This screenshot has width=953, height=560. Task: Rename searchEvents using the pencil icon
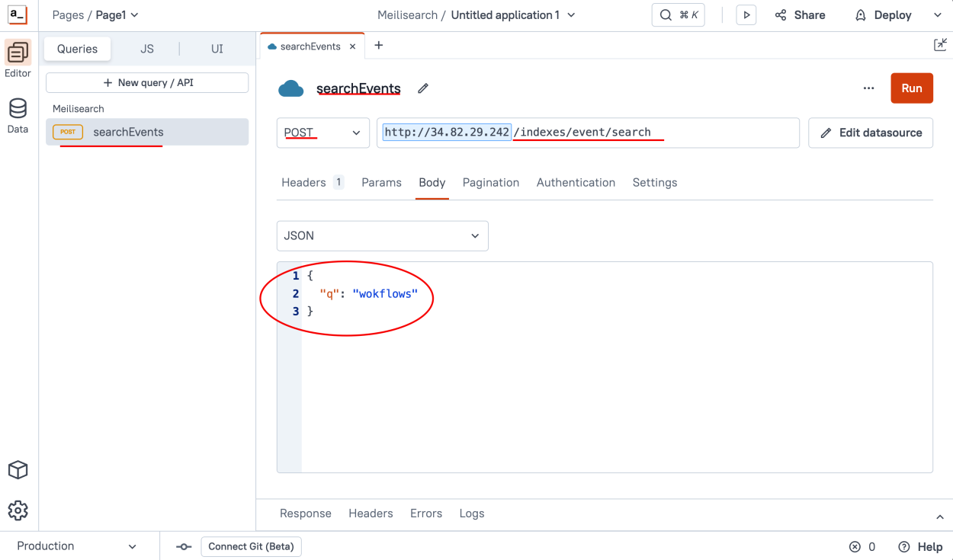point(423,88)
